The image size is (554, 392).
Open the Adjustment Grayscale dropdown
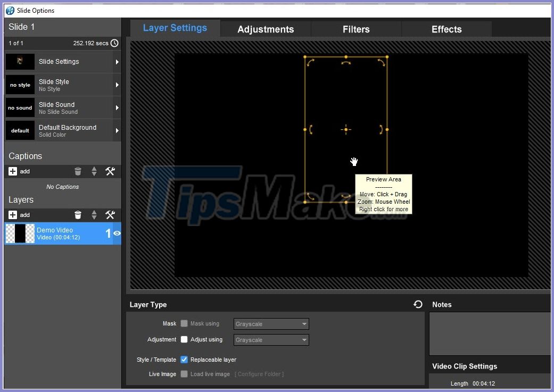tap(271, 340)
